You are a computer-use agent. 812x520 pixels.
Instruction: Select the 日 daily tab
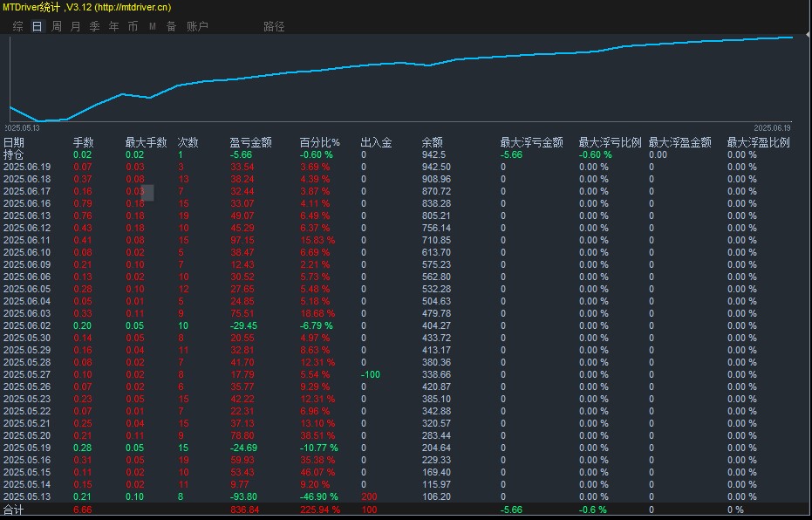(x=38, y=26)
